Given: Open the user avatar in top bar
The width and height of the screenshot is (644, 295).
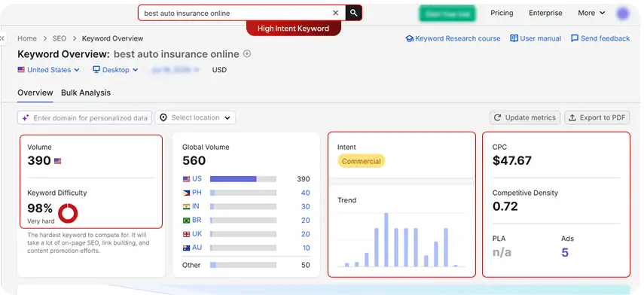Looking at the screenshot, I should click(623, 14).
